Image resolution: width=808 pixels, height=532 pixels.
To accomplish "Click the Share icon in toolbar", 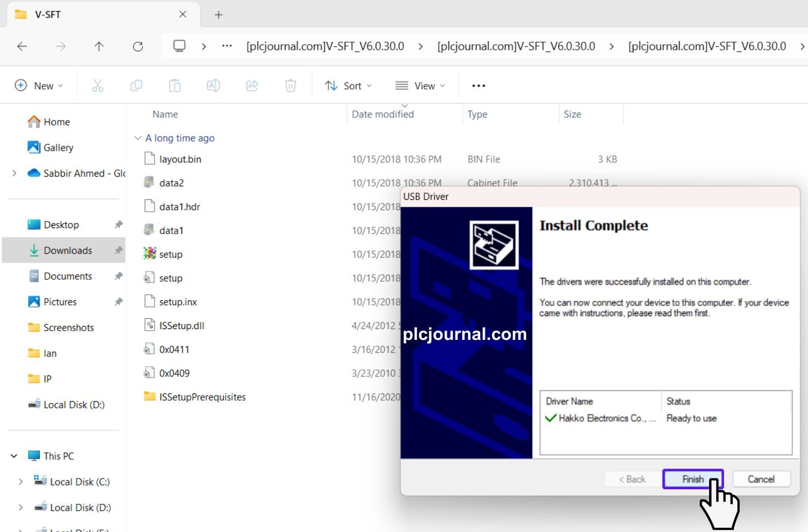I will pos(252,85).
